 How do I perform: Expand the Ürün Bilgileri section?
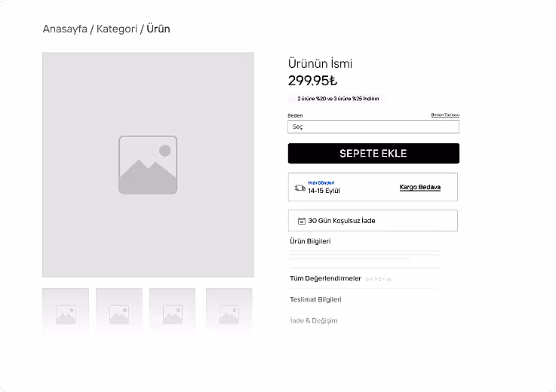(310, 241)
